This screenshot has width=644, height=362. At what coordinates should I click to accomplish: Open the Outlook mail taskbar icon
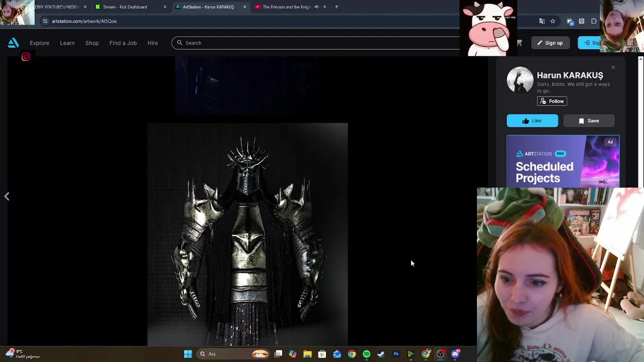click(x=337, y=354)
